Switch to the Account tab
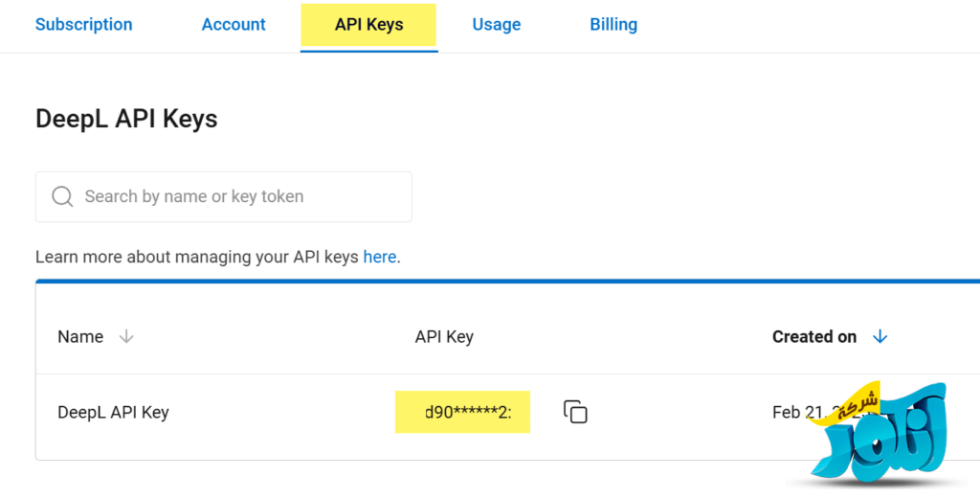 point(234,24)
